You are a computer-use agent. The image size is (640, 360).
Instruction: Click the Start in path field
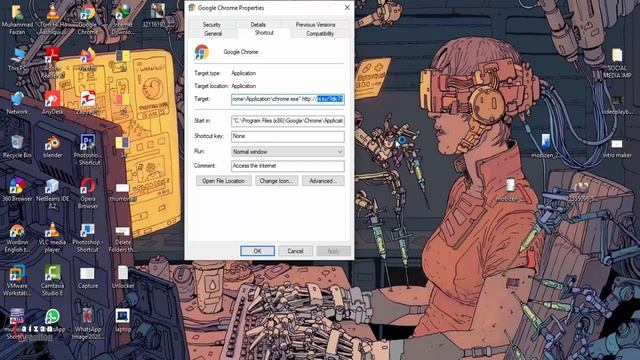[288, 121]
